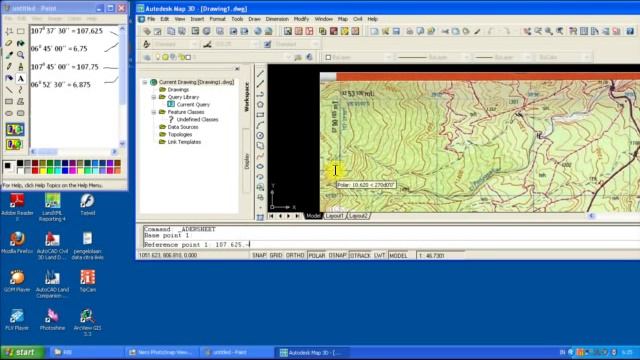The image size is (640, 360).
Task: Select the Brush tool in Paint
Action: pyautogui.click(x=20, y=67)
